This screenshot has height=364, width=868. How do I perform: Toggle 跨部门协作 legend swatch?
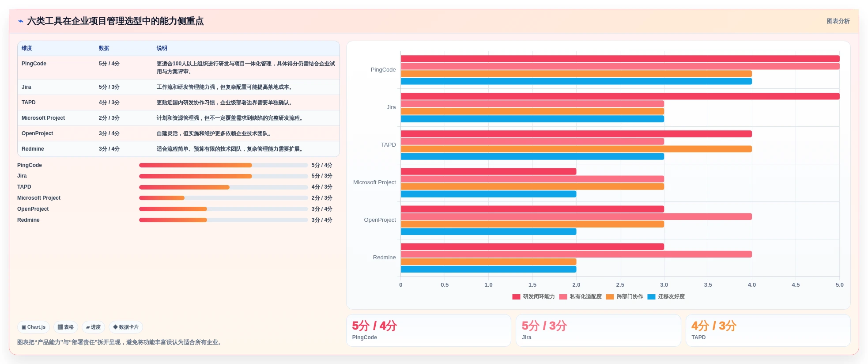click(x=610, y=297)
